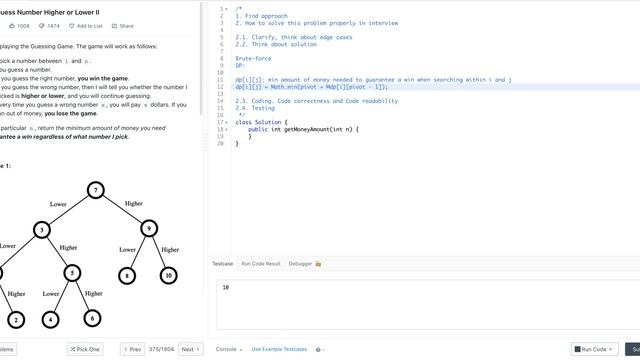The image size is (640, 360).
Task: Click the Share label
Action: pyautogui.click(x=127, y=26)
